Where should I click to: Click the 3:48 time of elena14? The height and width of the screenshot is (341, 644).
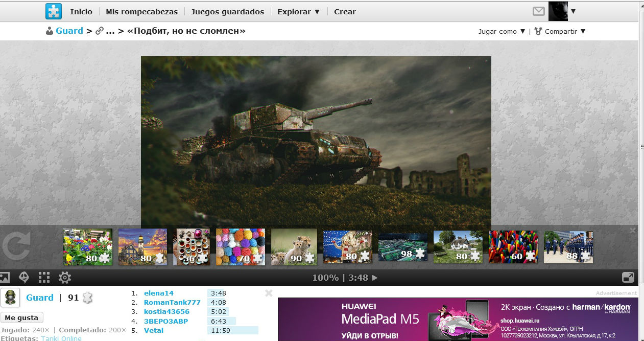coord(218,293)
